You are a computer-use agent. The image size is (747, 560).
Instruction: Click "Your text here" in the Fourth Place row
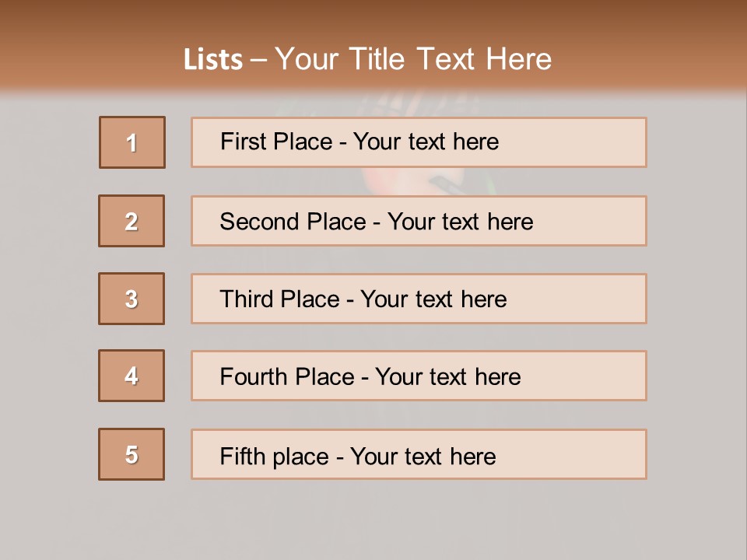447,377
